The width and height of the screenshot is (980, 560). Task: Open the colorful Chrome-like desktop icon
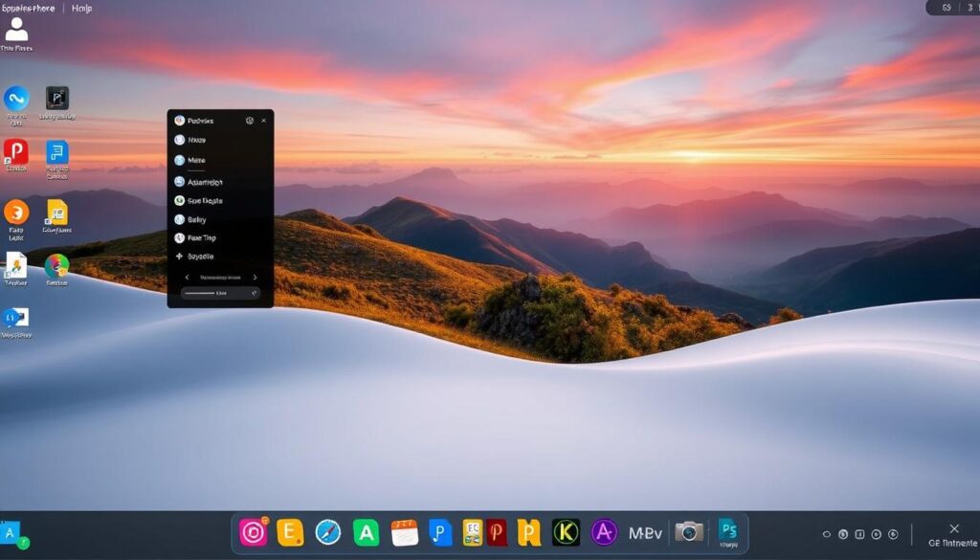56,266
